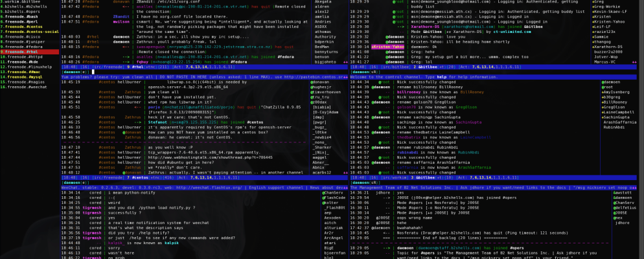Focus the input line under #rhel status bar
644x259 pixels.
click(205, 72)
